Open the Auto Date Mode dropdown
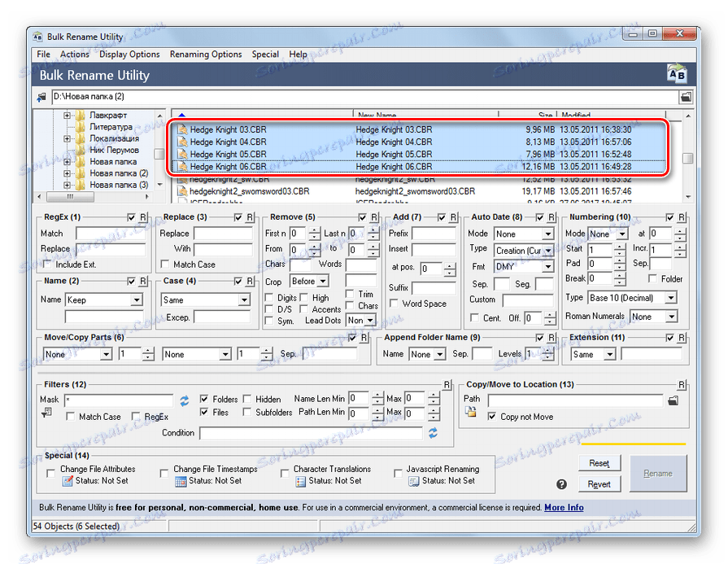 click(548, 234)
